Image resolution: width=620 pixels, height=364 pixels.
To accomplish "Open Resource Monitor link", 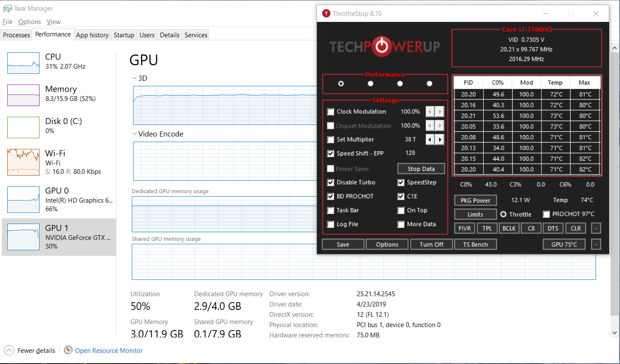I will [109, 351].
